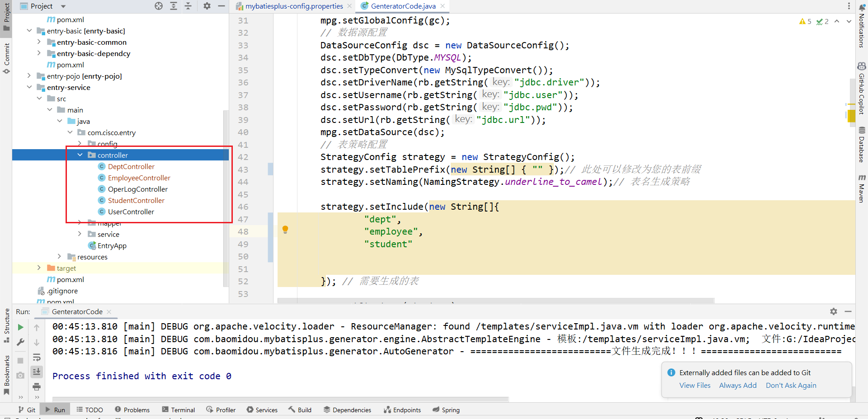Collapse the controller folder
This screenshot has width=868, height=419.
coord(80,155)
